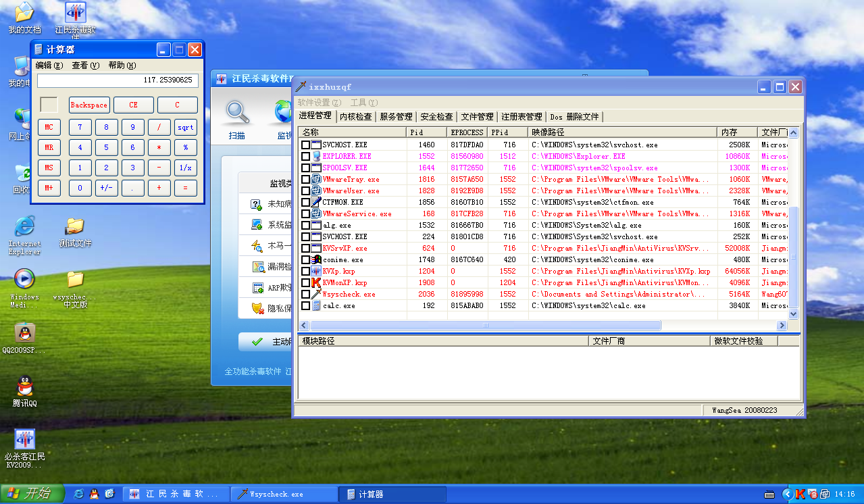Expand the 帮助 menu in the calculator
The height and width of the screenshot is (504, 864).
point(122,66)
